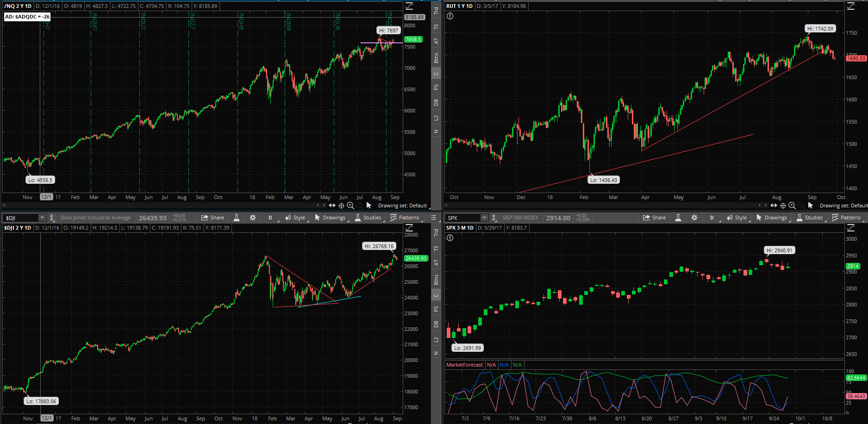Select the Trd sidebar tab on the /NQ chart
Screen dimensions: 868x424
[x=436, y=11]
